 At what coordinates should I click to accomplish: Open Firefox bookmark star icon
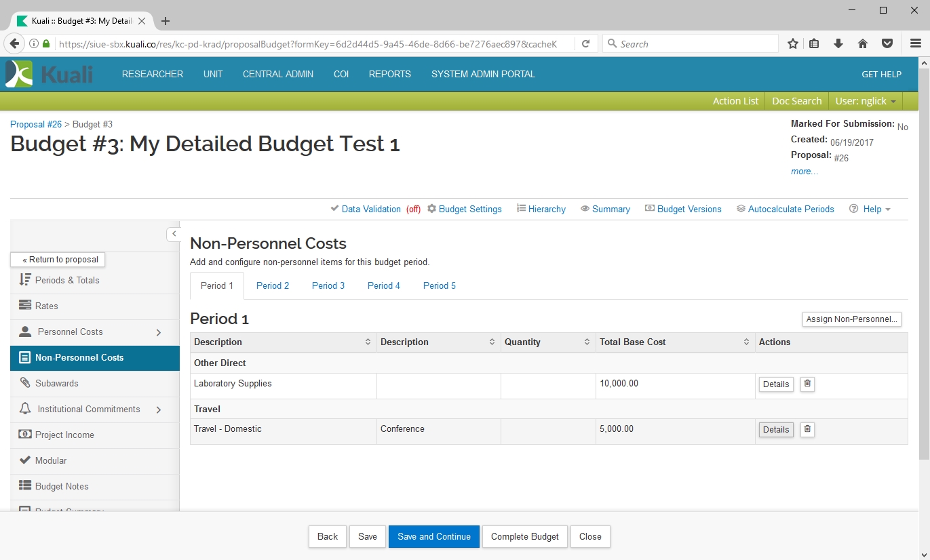coord(792,44)
